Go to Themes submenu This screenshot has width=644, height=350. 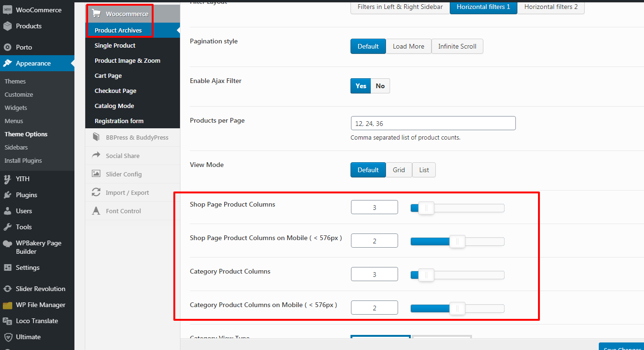click(15, 81)
